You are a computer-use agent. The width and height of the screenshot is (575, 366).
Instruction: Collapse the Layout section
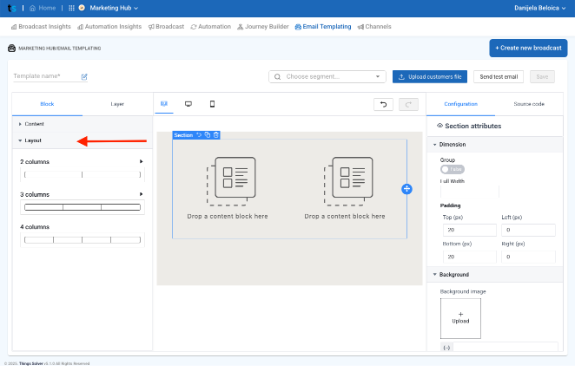pyautogui.click(x=83, y=140)
